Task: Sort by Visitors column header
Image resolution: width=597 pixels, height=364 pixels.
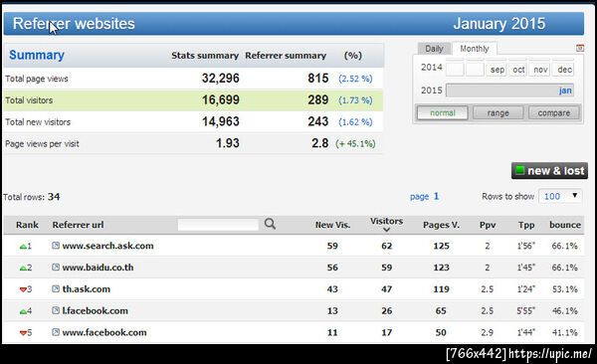Action: pos(386,221)
